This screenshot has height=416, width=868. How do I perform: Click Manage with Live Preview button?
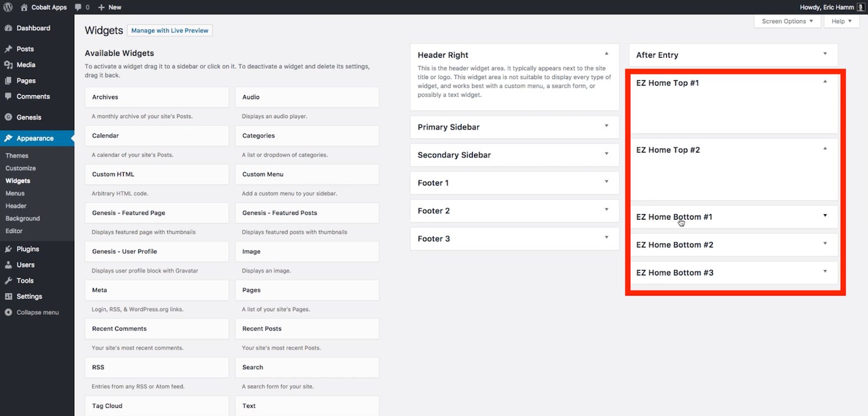170,31
